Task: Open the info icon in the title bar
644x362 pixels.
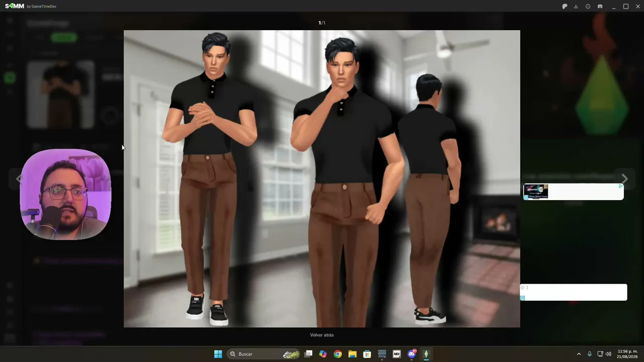Action: tap(588, 7)
